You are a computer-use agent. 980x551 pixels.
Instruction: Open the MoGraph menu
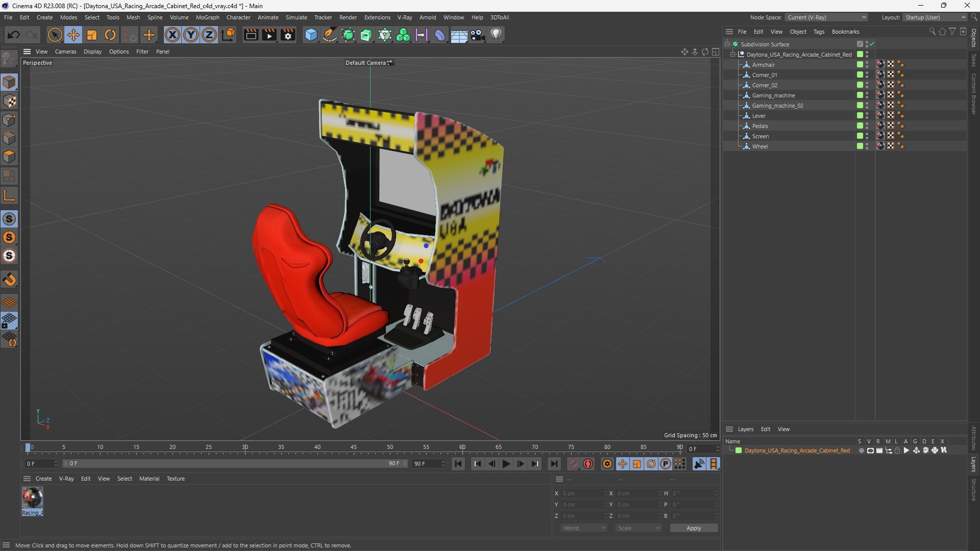pyautogui.click(x=207, y=17)
